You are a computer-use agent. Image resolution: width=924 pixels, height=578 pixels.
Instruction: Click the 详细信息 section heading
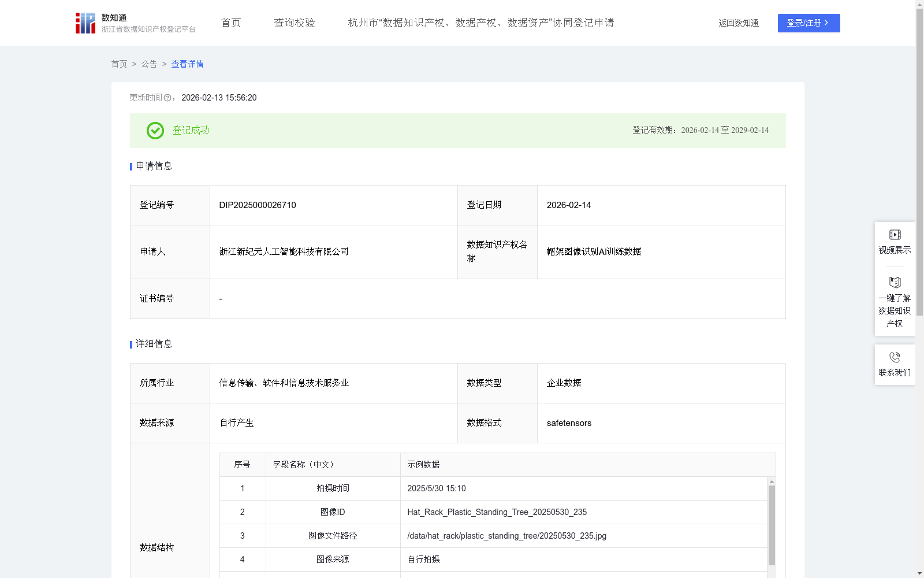click(154, 344)
